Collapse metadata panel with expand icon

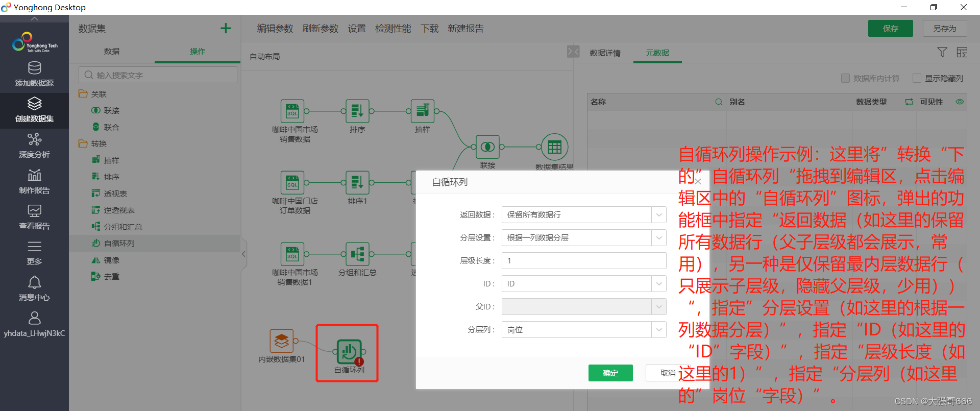point(573,52)
